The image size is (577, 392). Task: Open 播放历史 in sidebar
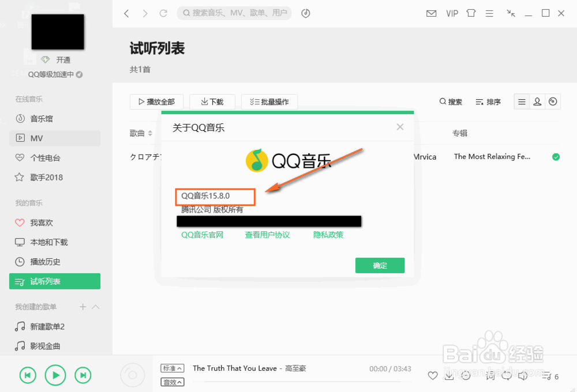55,262
